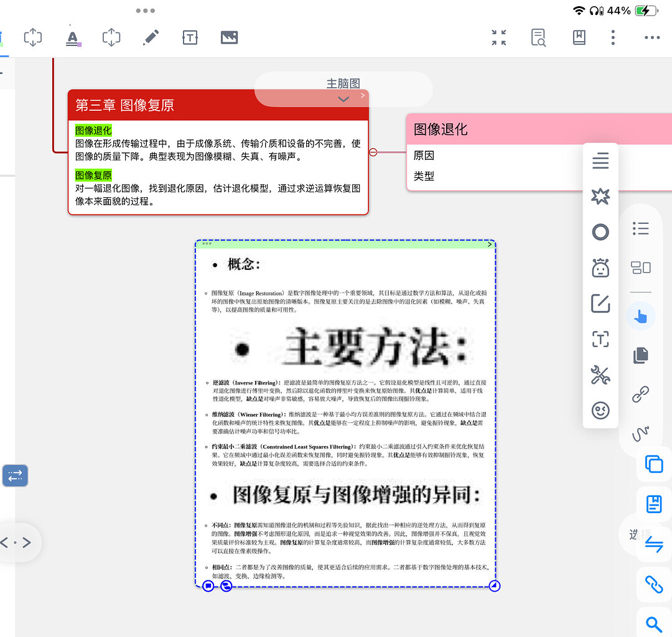Open the vertical three-dot menu
This screenshot has width=672, height=637.
613,37
